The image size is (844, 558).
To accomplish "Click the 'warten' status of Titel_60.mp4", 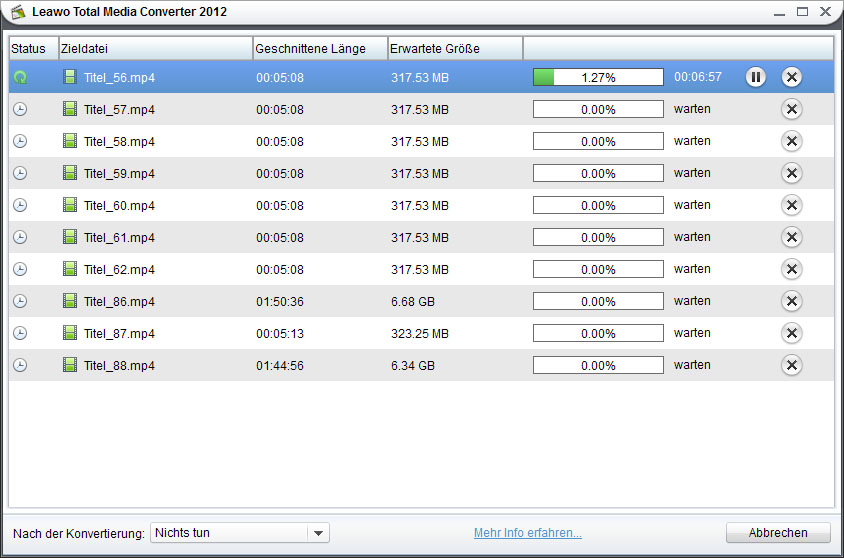I will coord(692,205).
